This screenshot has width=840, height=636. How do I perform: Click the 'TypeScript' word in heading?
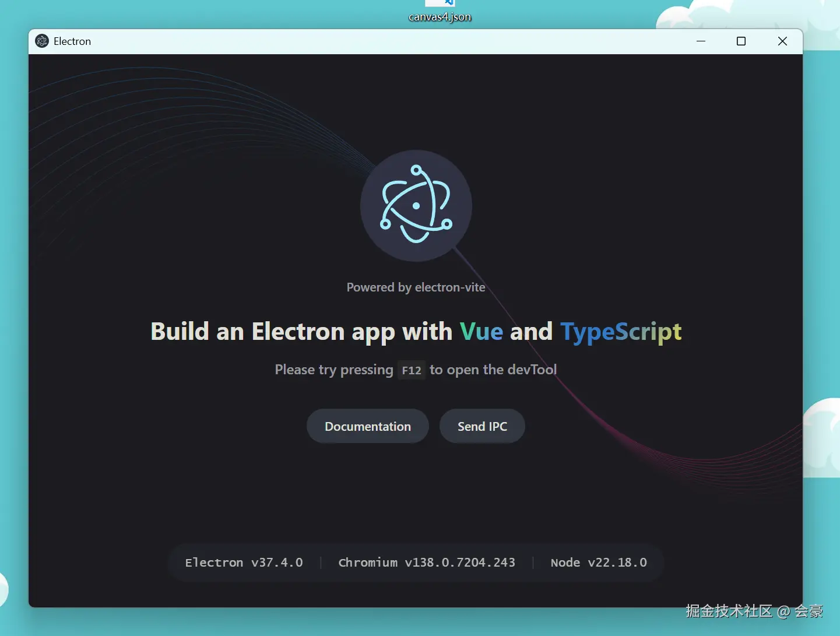point(621,332)
